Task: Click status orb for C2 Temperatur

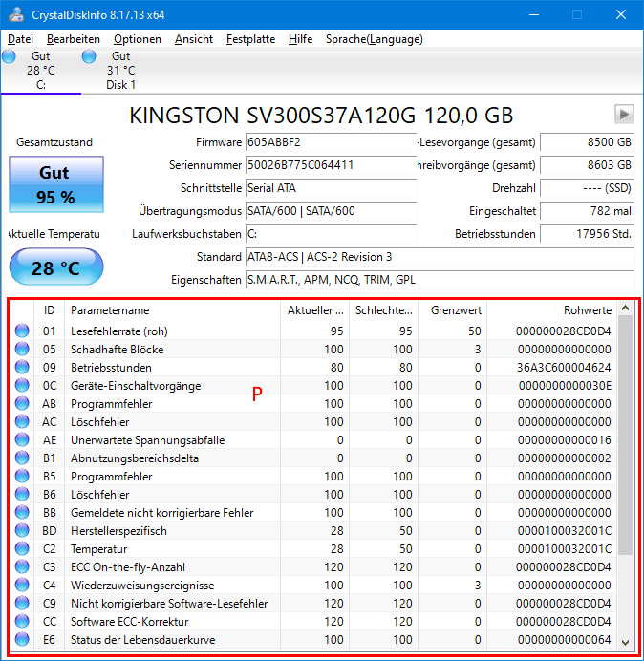Action: [x=22, y=548]
